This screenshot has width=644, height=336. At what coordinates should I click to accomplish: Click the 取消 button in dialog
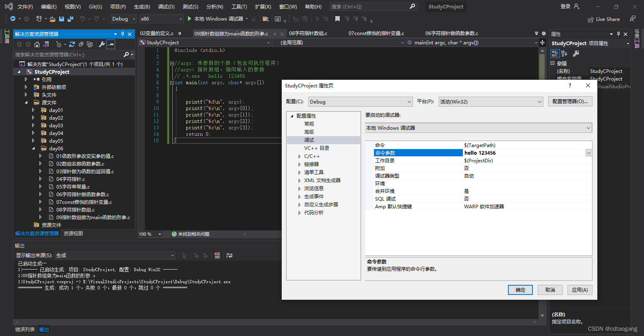tap(550, 290)
